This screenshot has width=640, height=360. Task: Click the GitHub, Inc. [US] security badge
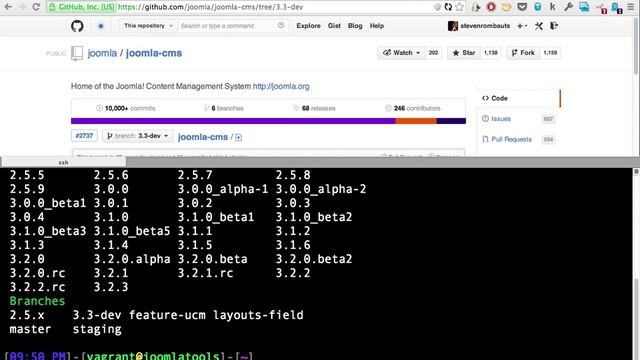tap(81, 7)
